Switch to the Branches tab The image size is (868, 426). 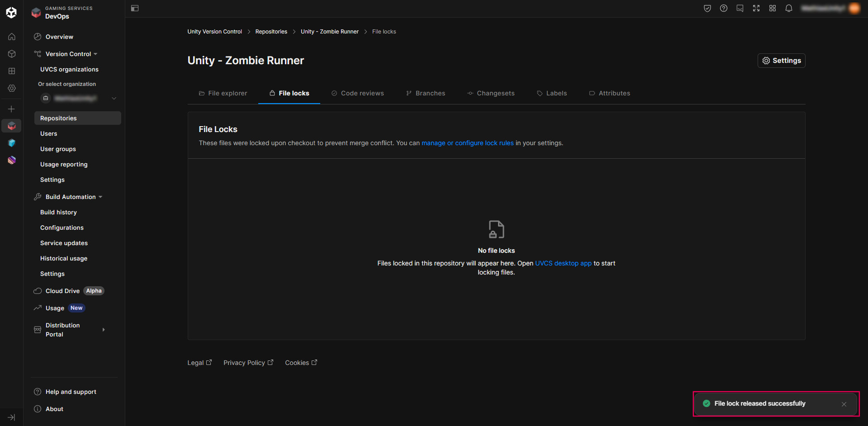tap(426, 93)
